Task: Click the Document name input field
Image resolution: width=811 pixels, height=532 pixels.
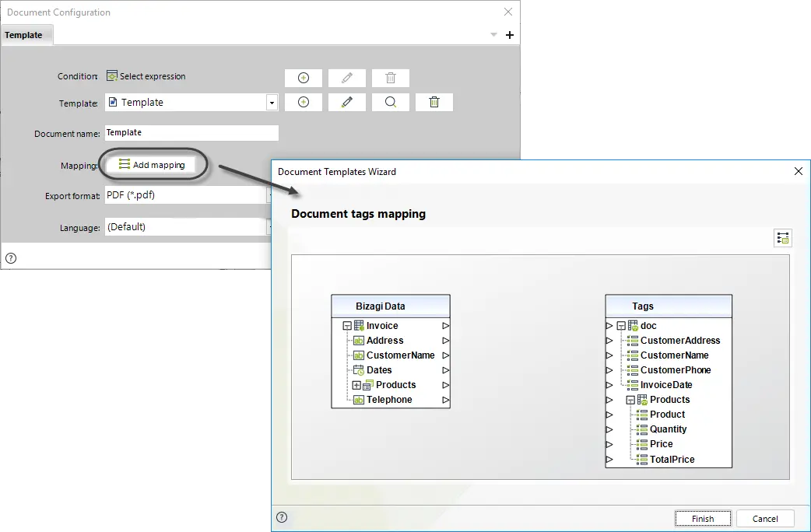Action: 191,132
